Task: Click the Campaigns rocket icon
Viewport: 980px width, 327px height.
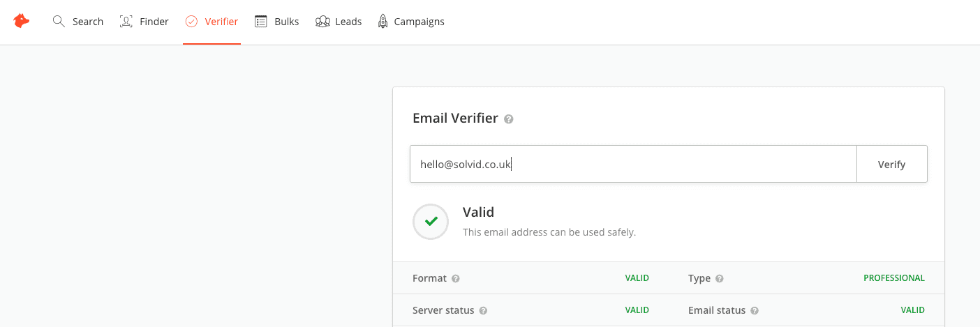Action: (383, 22)
